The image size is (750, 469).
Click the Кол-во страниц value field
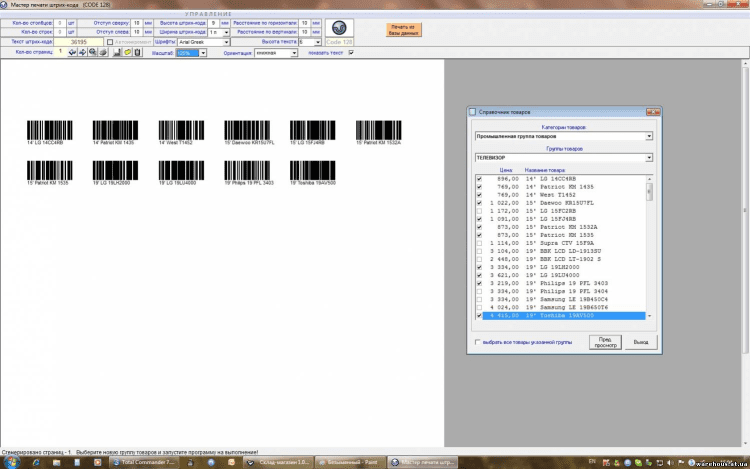tap(60, 52)
